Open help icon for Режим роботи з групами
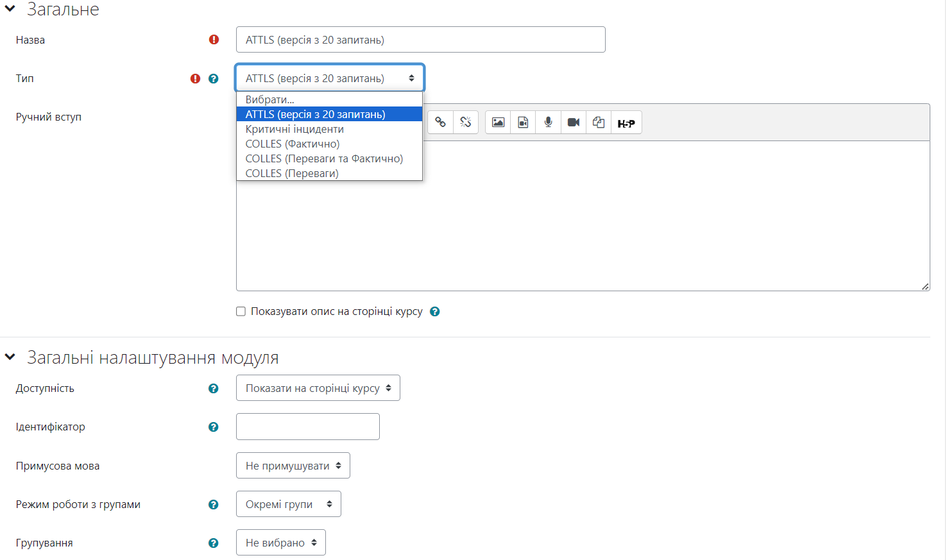Viewport: 947px width, 560px height. pos(214,505)
